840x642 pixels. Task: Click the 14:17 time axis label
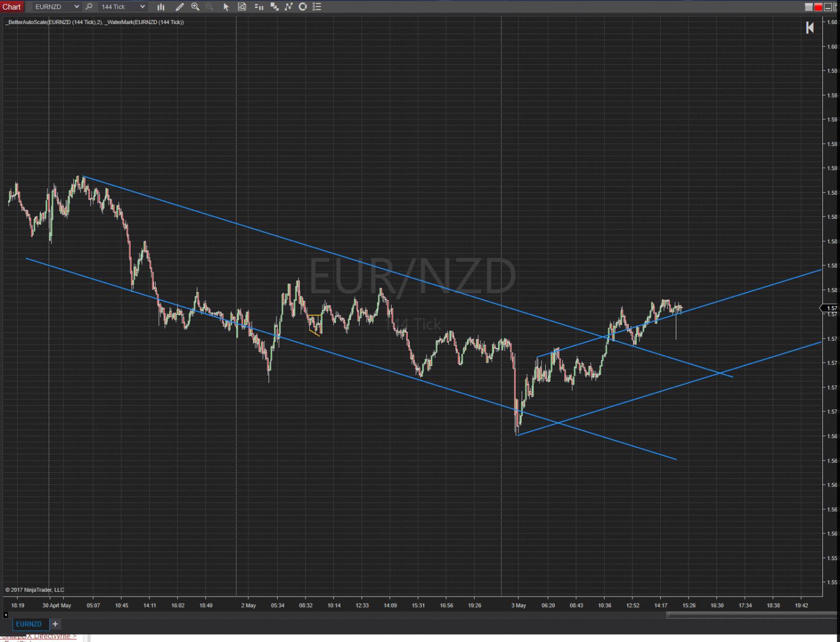tap(661, 605)
